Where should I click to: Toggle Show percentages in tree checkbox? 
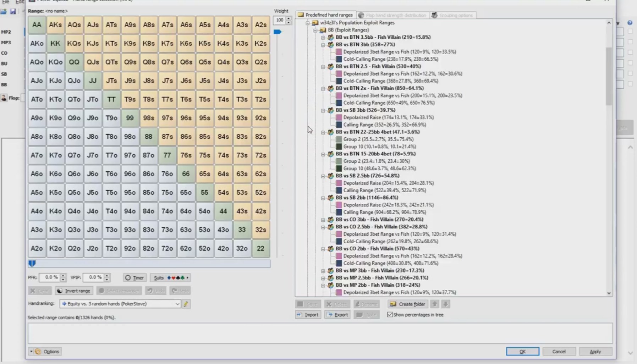click(390, 315)
